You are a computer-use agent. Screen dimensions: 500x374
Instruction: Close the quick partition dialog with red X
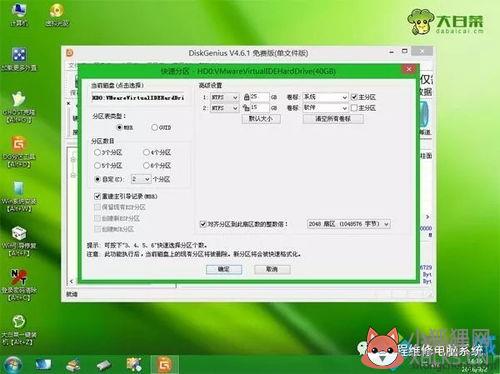(x=409, y=69)
